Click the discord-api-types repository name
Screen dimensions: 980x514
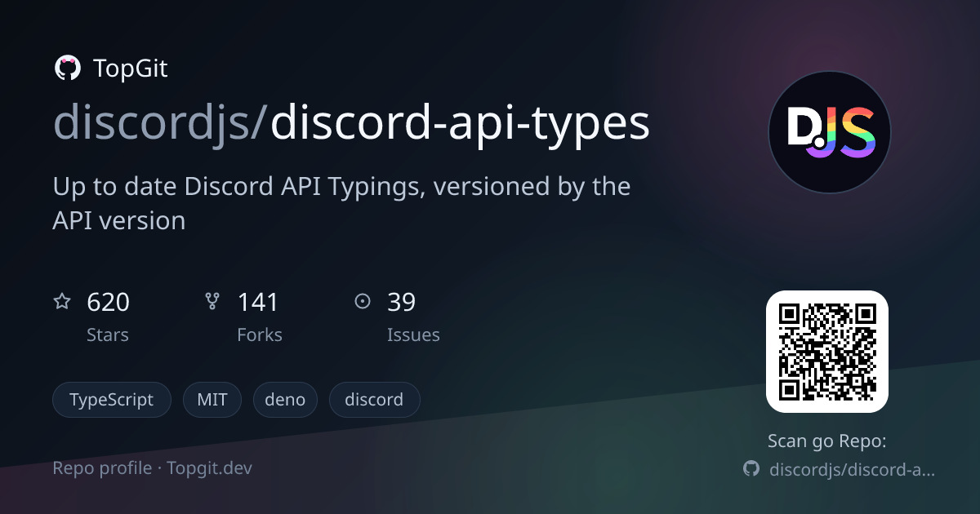tap(460, 124)
